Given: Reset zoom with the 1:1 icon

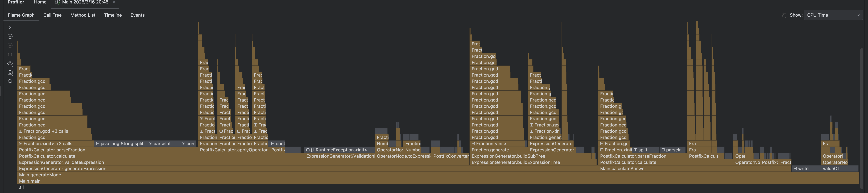Looking at the screenshot, I should [10, 54].
